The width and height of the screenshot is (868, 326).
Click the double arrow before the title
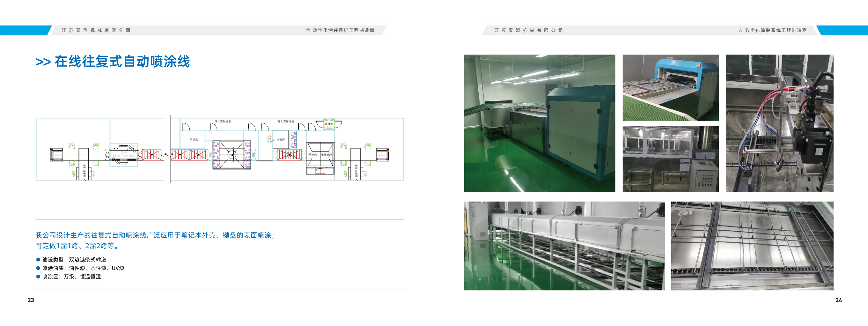coord(43,63)
